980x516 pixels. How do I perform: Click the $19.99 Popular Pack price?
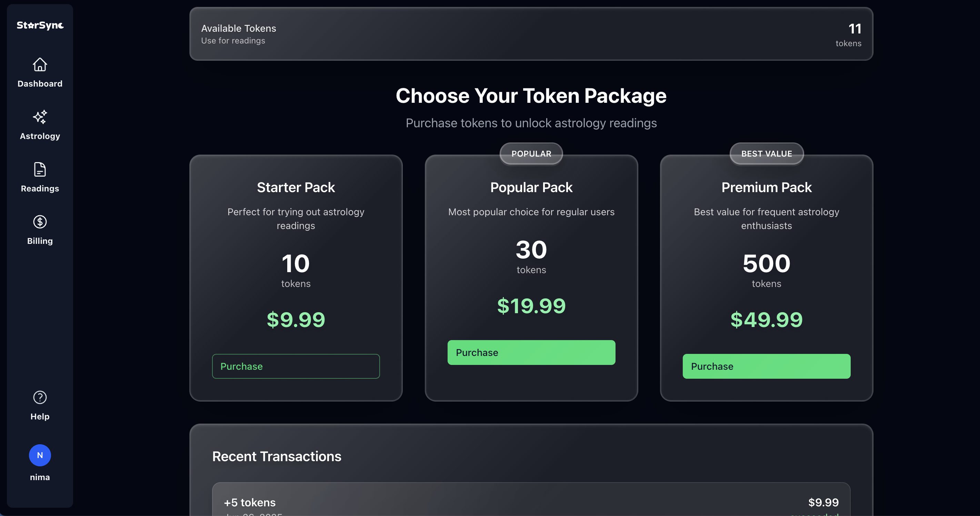tap(531, 306)
